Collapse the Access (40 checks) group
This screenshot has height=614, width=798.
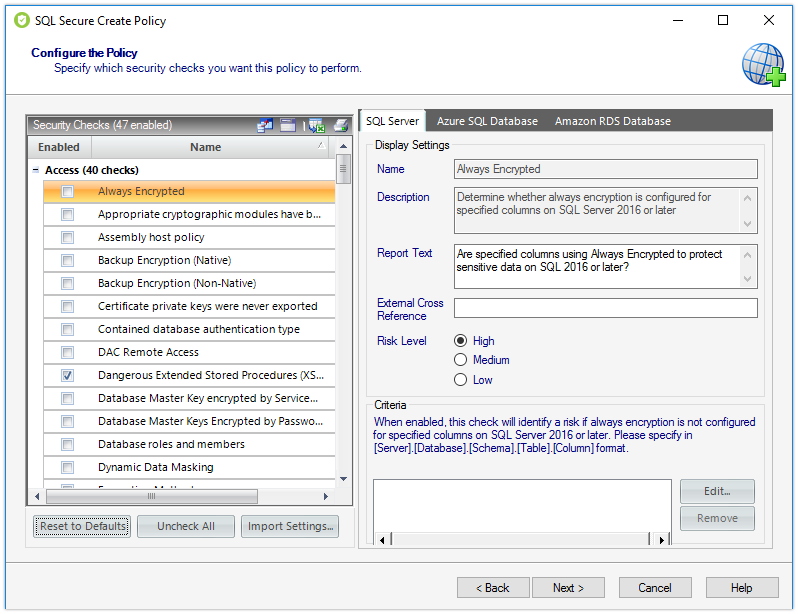tap(36, 170)
